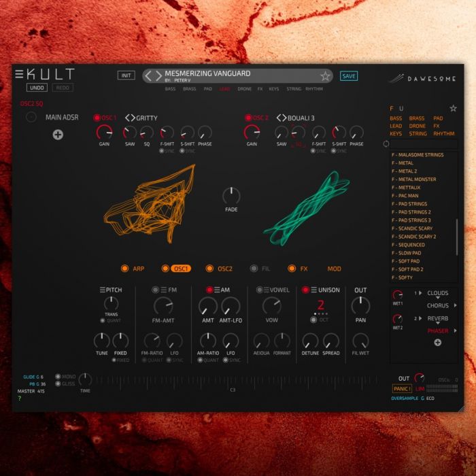Open the VOWEL section menu icon
The height and width of the screenshot is (476, 476).
(267, 290)
